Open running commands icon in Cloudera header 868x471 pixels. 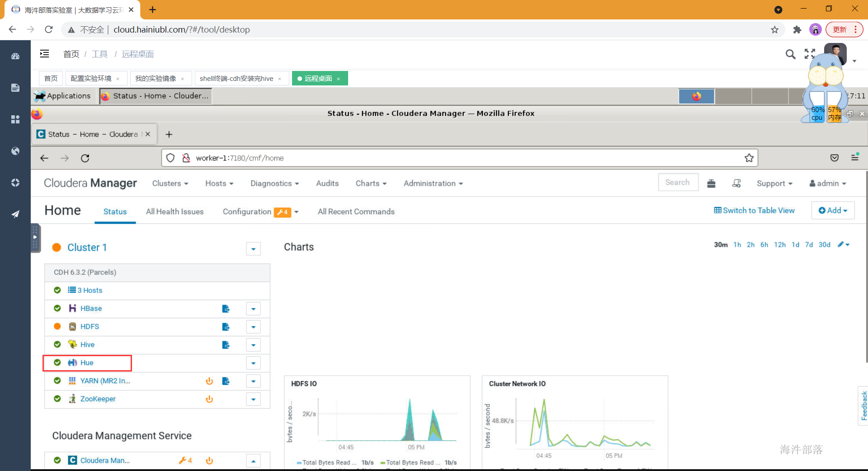[736, 183]
